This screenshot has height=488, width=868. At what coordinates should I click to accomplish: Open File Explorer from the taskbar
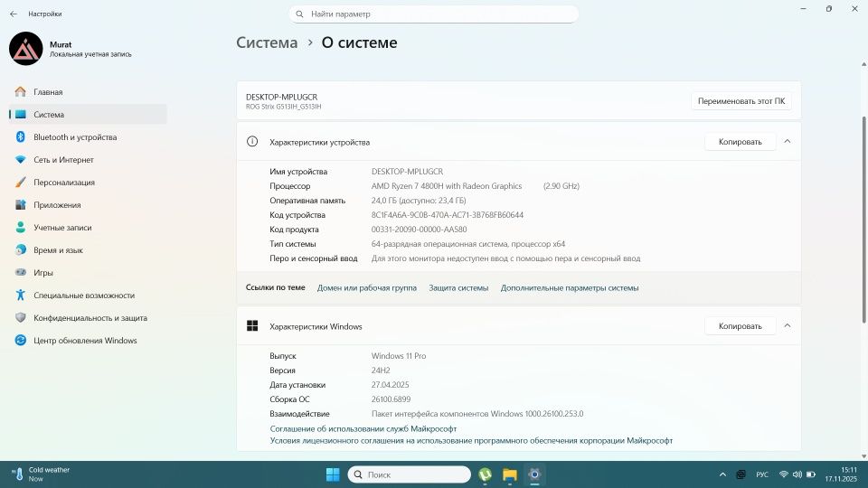(x=510, y=474)
